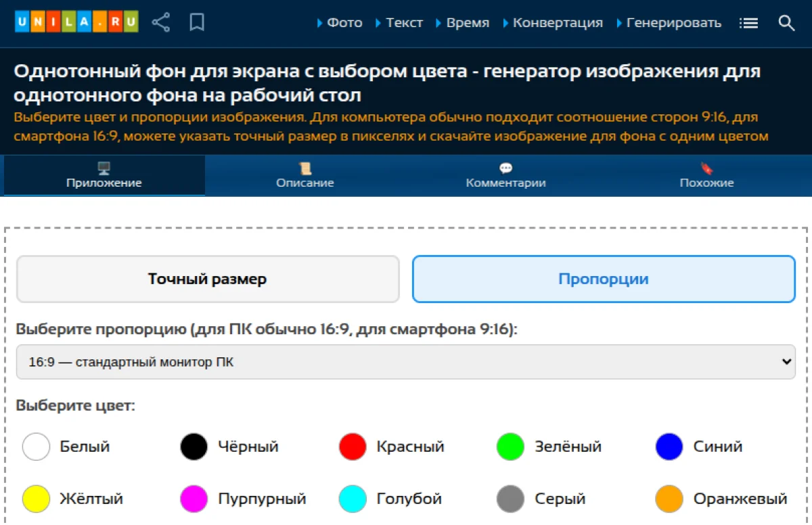The height and width of the screenshot is (525, 812).
Task: Select the Пропорции button
Action: coord(604,278)
